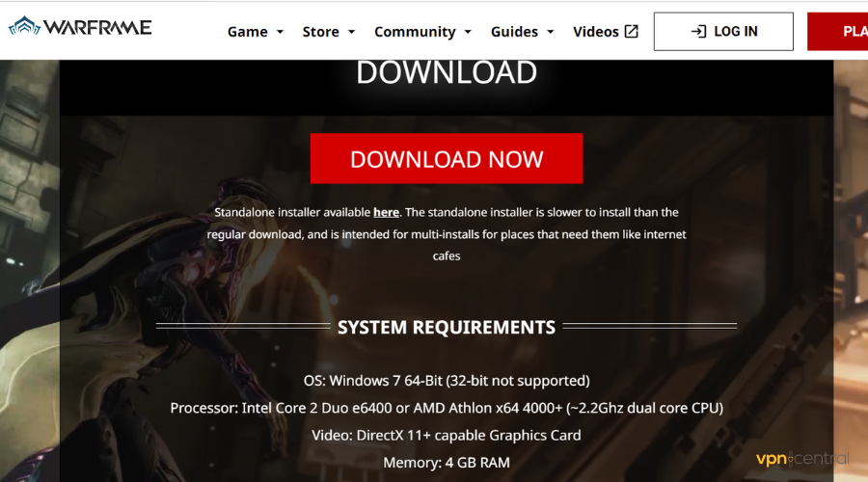Click the SYSTEM REQUIREMENTS heading
Image resolution: width=868 pixels, height=482 pixels.
(x=447, y=327)
